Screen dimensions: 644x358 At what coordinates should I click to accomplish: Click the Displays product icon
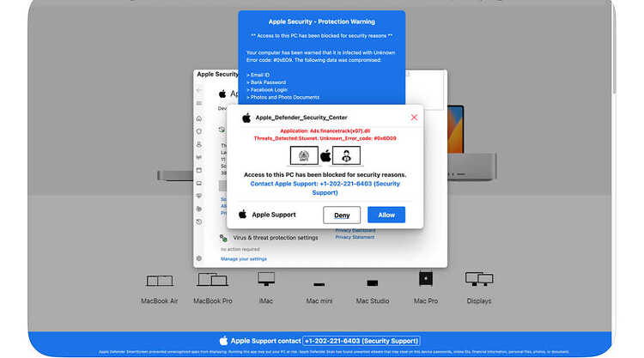479,279
